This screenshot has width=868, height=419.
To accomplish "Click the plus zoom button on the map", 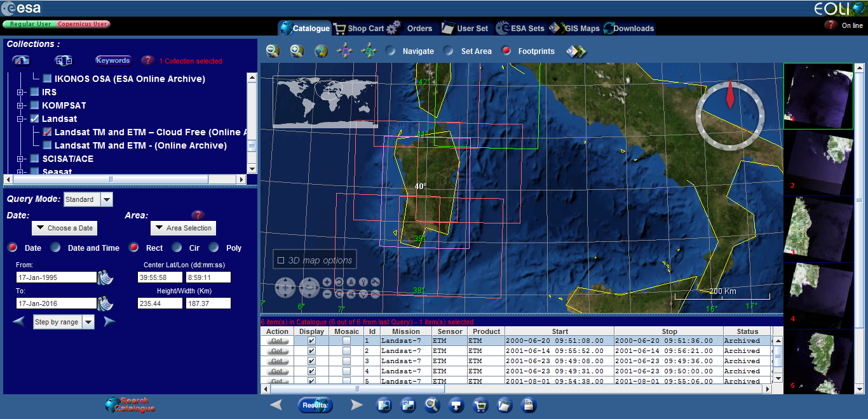I will tap(327, 282).
